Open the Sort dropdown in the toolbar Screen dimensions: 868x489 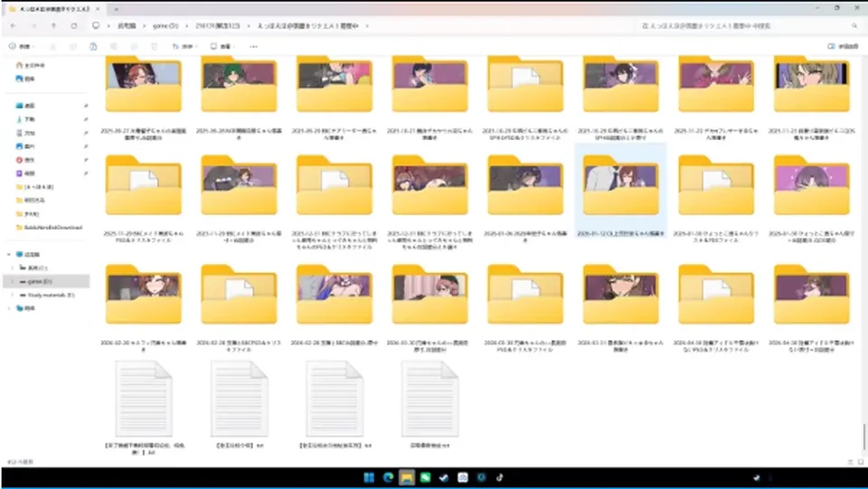point(184,46)
